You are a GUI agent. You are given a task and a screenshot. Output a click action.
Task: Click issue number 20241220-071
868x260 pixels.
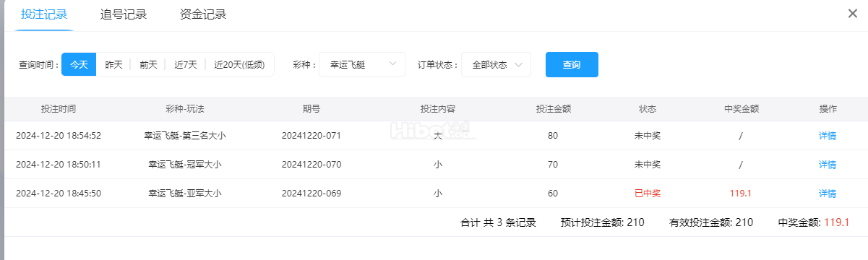(x=311, y=135)
